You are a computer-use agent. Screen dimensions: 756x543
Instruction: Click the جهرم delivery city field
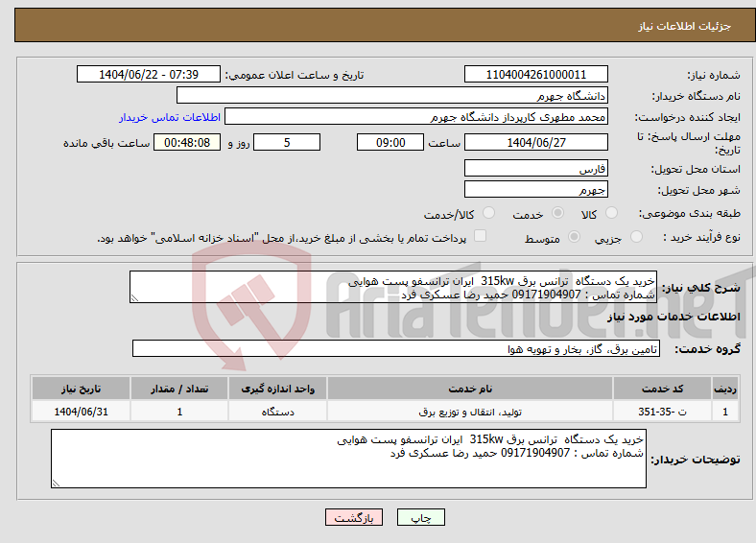click(x=536, y=189)
